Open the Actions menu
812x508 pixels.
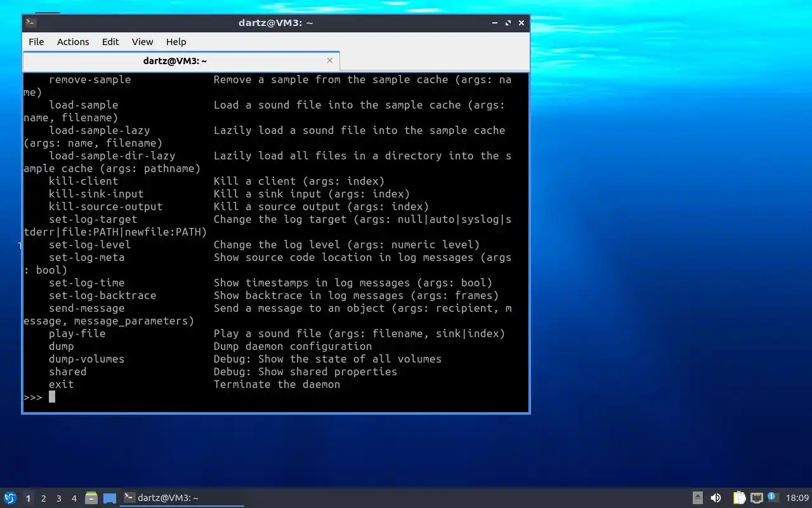73,41
